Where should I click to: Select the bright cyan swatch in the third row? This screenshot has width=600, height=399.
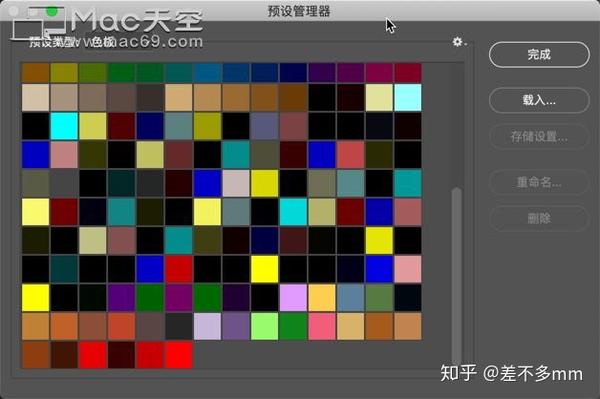tap(64, 126)
